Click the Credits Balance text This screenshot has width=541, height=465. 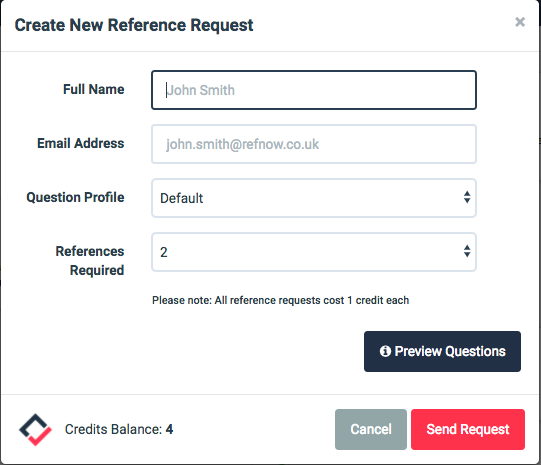(119, 429)
